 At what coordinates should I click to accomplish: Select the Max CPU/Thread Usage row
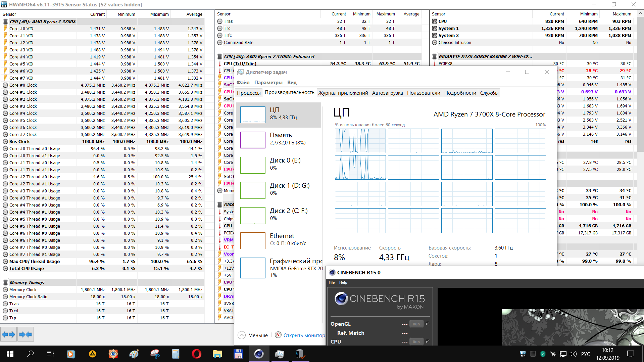[x=103, y=262]
